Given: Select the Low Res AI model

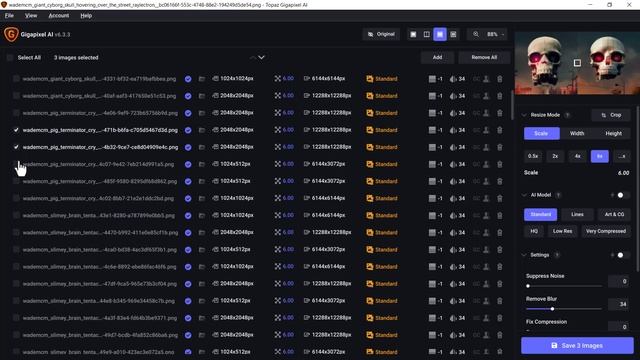Looking at the screenshot, I should (562, 231).
